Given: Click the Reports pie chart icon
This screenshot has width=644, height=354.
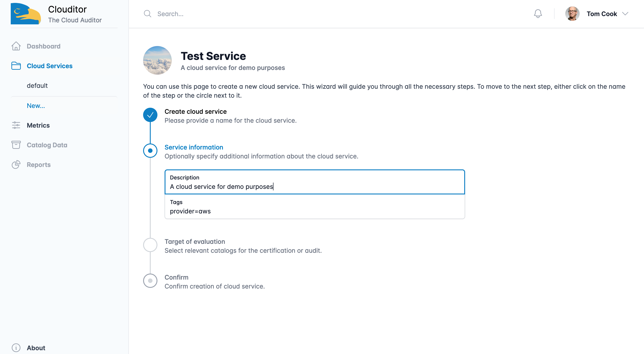Looking at the screenshot, I should 16,165.
